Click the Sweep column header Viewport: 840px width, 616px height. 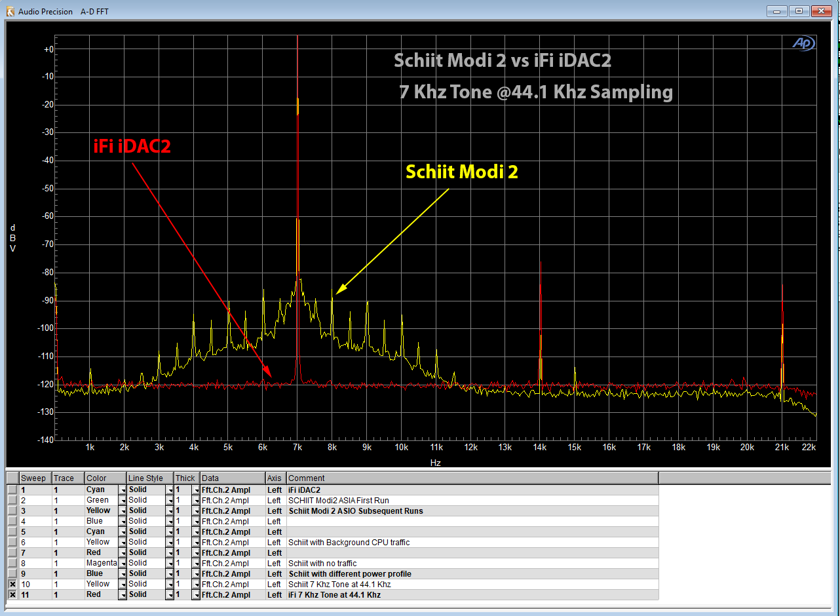35,478
